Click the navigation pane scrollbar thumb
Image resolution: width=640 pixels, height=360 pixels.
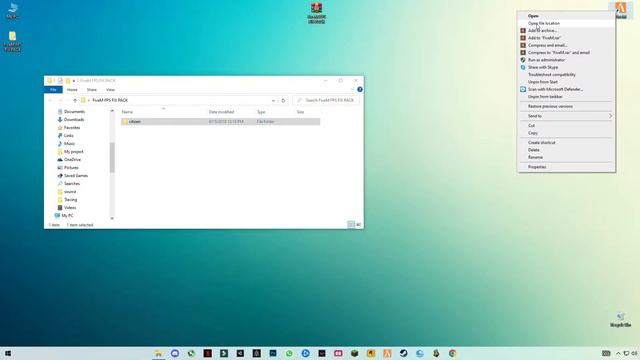pos(112,157)
